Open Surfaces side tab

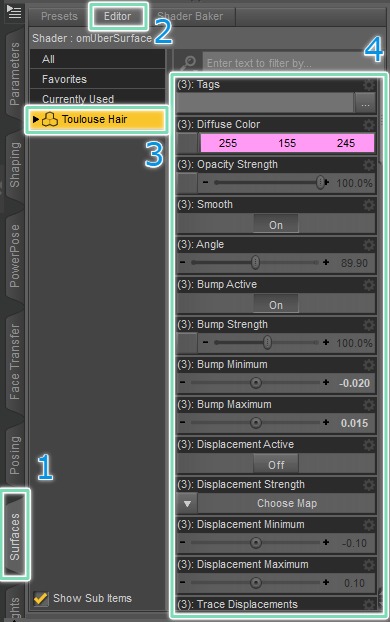click(15, 536)
